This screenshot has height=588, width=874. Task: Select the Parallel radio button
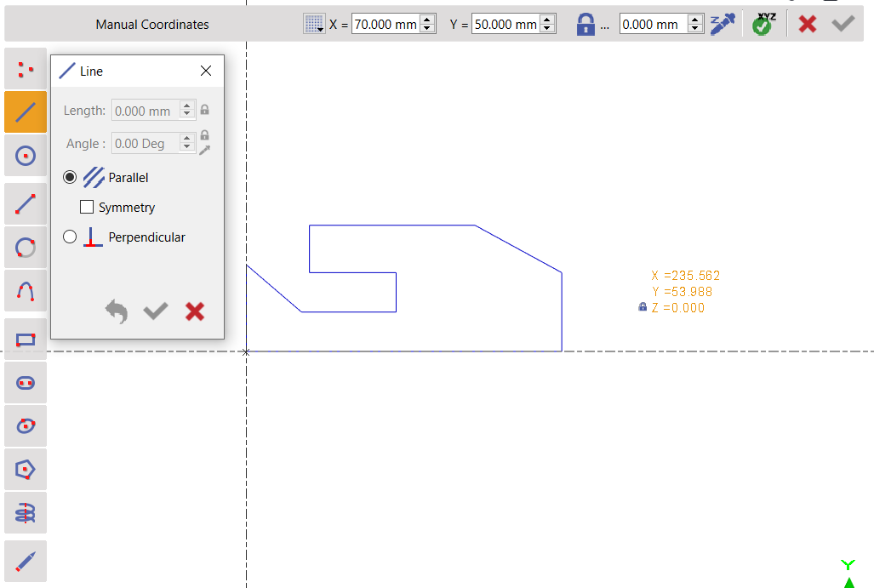[x=70, y=178]
